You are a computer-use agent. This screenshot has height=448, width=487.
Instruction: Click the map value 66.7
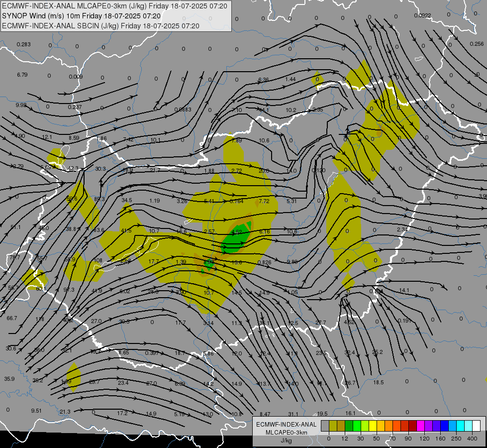(x=12, y=318)
